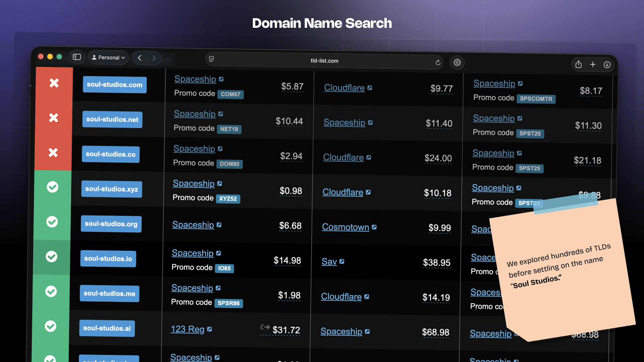
Task: Click the tld-list.com address bar
Action: [x=324, y=61]
